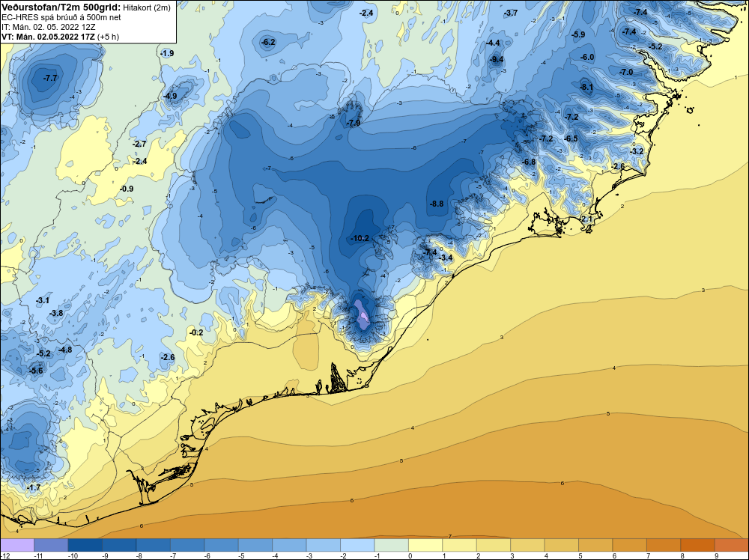Click the '-3.7' temperature label

[x=511, y=13]
